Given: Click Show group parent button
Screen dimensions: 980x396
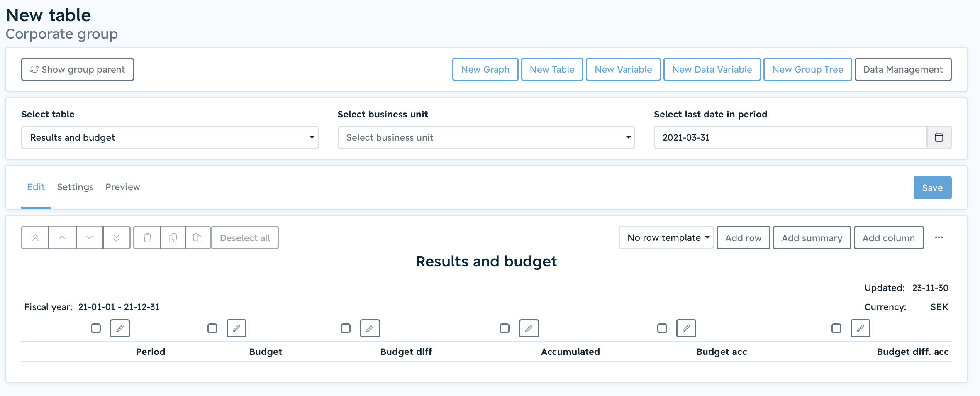Looking at the screenshot, I should 78,69.
